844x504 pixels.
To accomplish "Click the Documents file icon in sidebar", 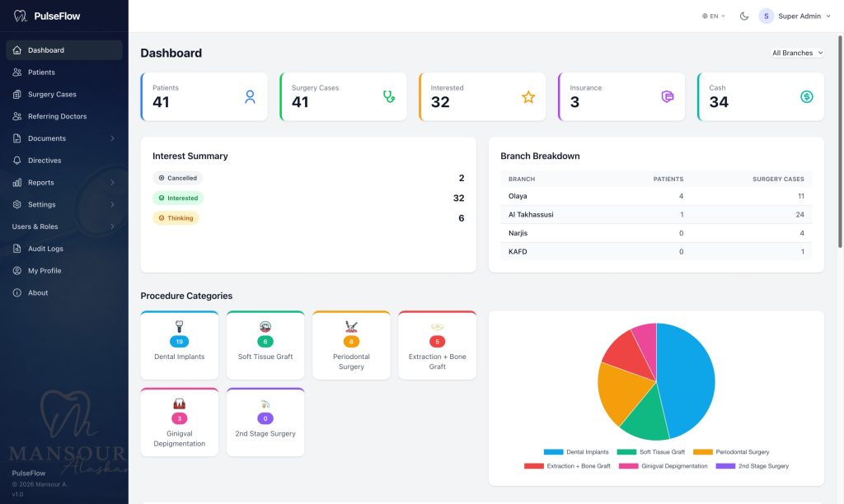I will point(17,138).
